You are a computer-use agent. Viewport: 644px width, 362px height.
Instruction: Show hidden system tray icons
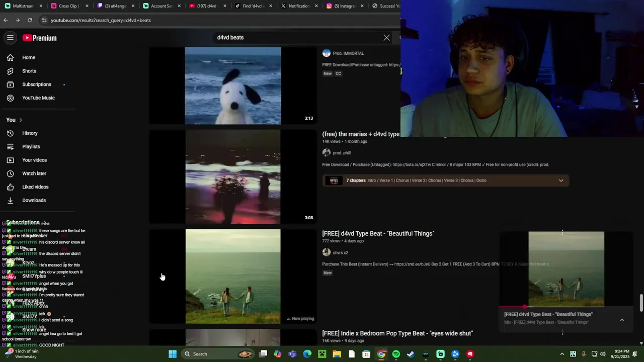point(562,354)
